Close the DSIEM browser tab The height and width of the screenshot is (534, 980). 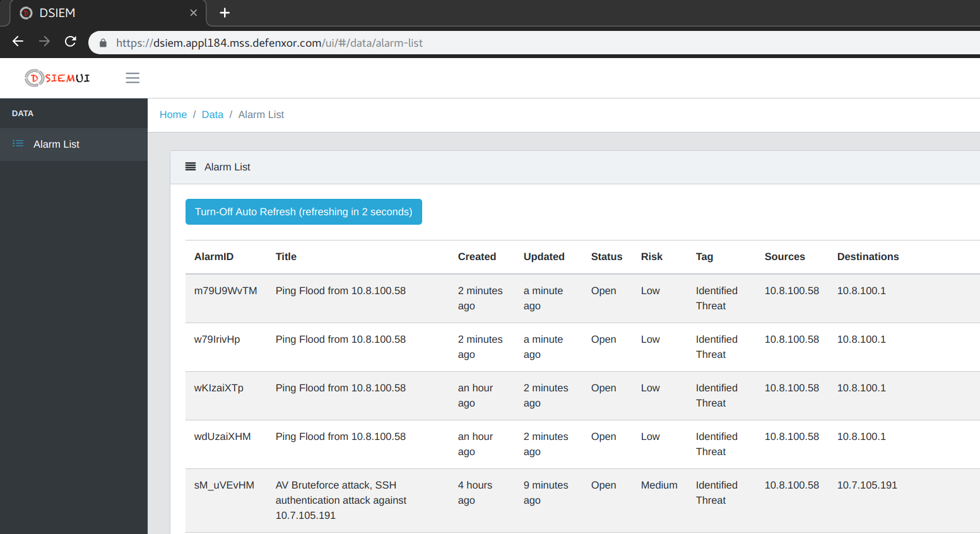[x=194, y=13]
